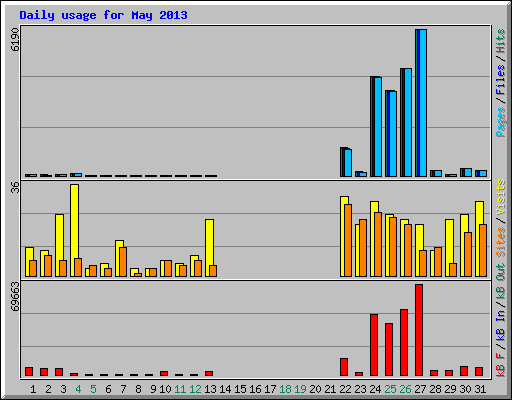
Task: Click the tallest red kB bar for day 27
Action: tap(419, 330)
